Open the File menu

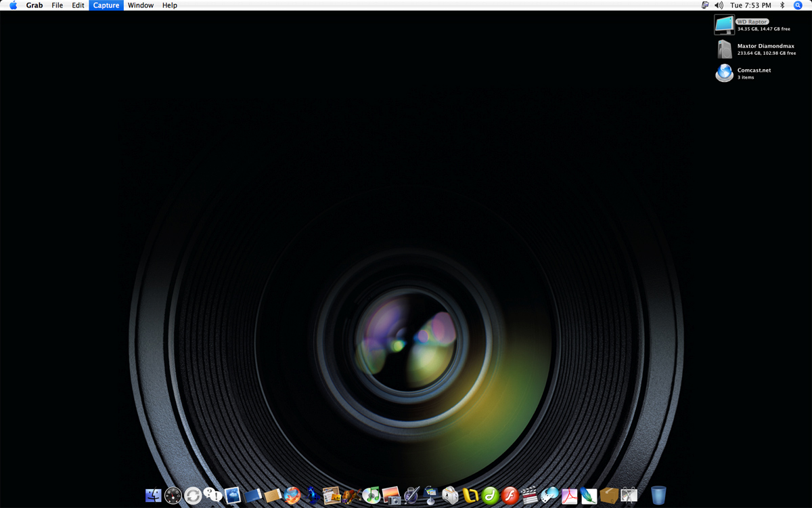(58, 5)
